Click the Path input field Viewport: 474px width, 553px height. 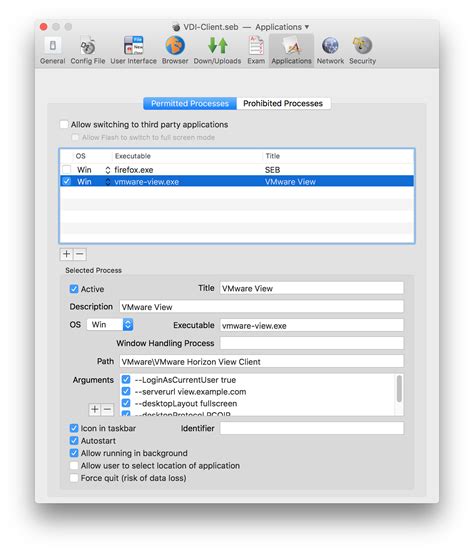261,361
